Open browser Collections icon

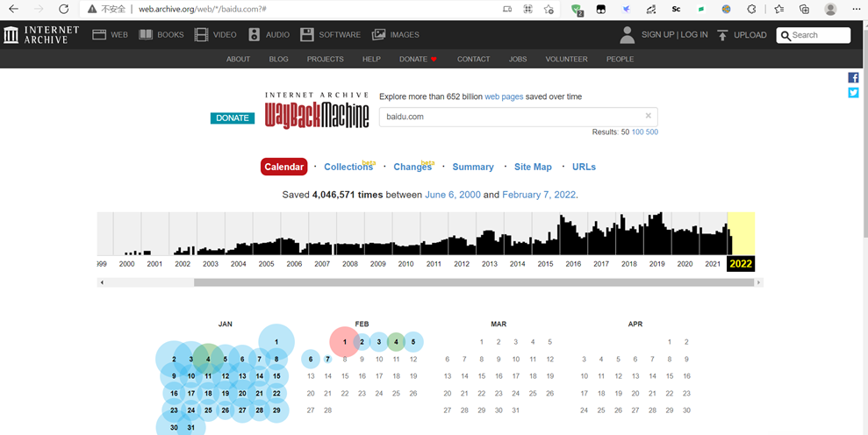click(x=805, y=9)
